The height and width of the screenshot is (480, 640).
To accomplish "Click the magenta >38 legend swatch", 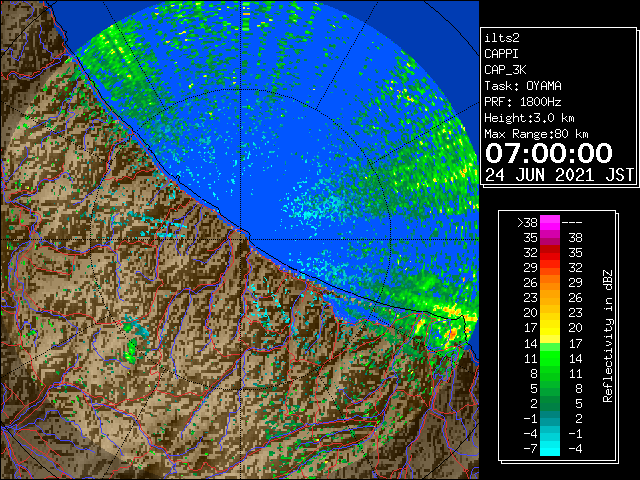I will [x=550, y=223].
